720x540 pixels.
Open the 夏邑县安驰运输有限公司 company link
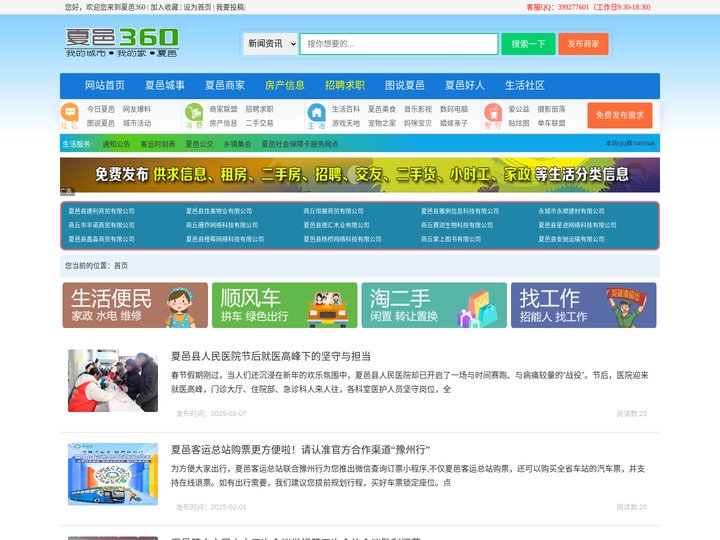tap(571, 239)
